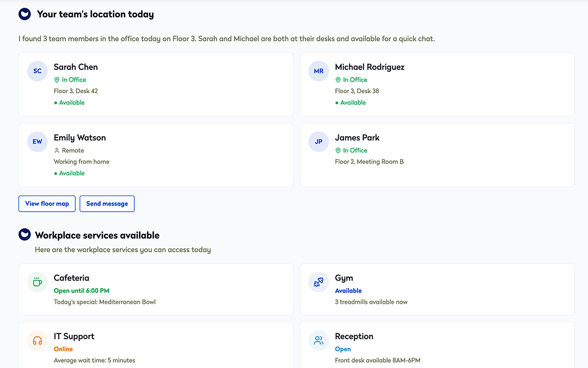Screen dimensions: 588x368
Task: Select Michael Rodriguez's name
Action: point(369,67)
